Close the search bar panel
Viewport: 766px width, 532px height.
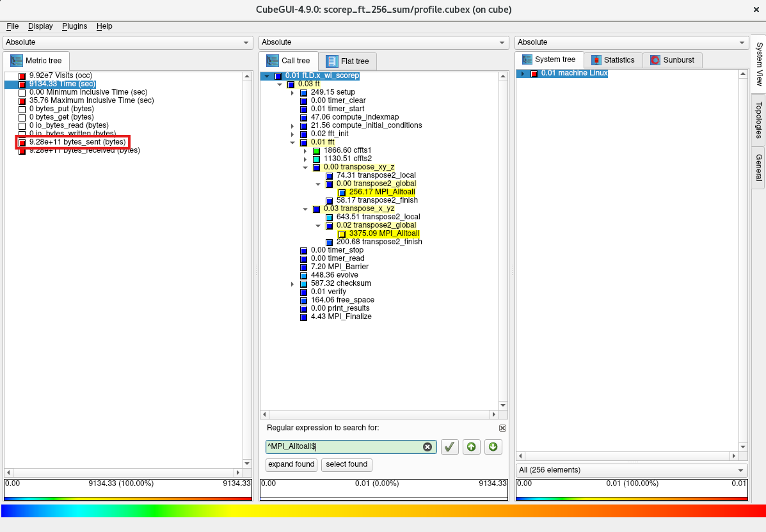pos(502,428)
